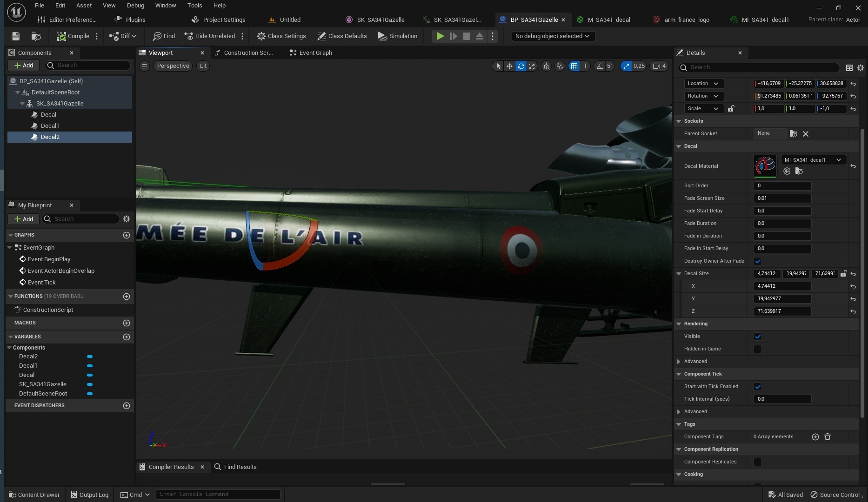Select the rotate gizmo tool in viewport

coord(521,66)
